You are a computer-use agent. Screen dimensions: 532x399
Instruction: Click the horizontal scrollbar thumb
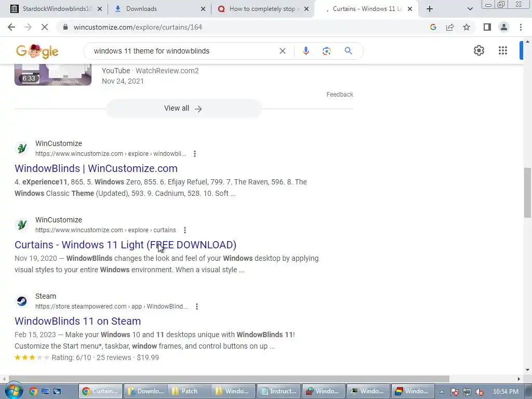(229, 379)
